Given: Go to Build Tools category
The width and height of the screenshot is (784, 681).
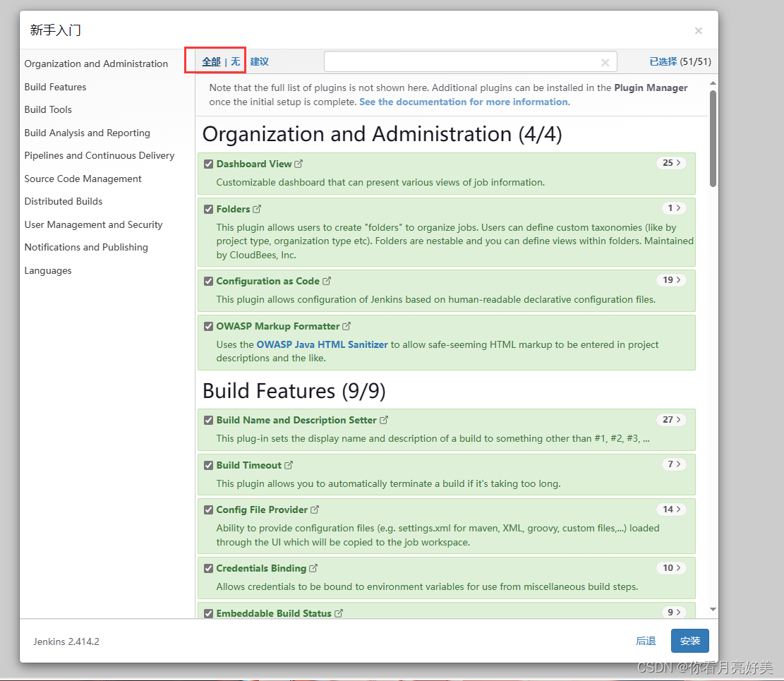Looking at the screenshot, I should pyautogui.click(x=48, y=109).
